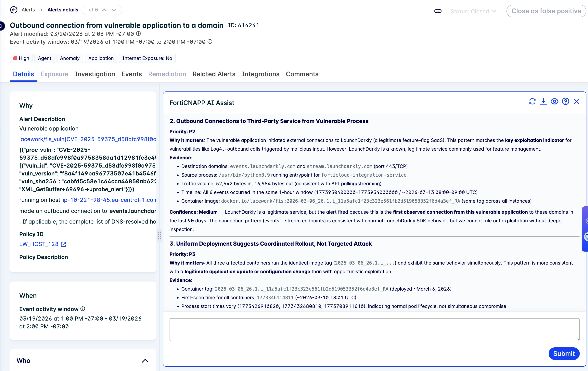
Task: Click the Application tag
Action: click(x=101, y=58)
